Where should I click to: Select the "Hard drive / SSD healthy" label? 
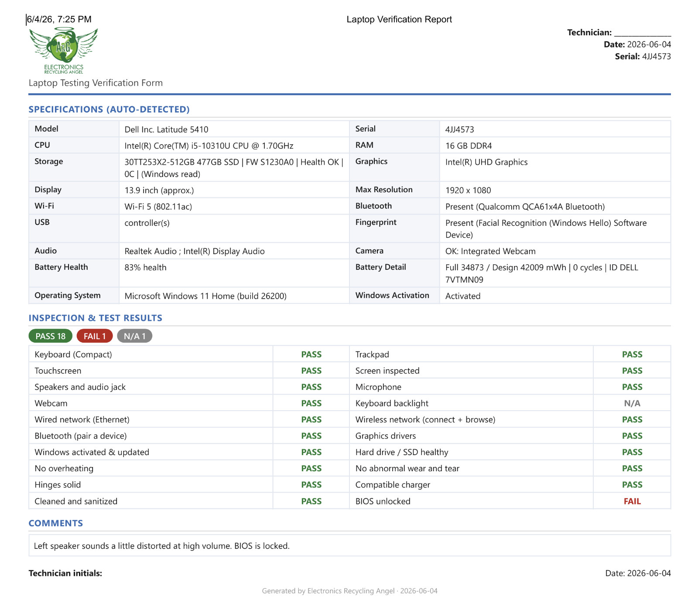402,452
